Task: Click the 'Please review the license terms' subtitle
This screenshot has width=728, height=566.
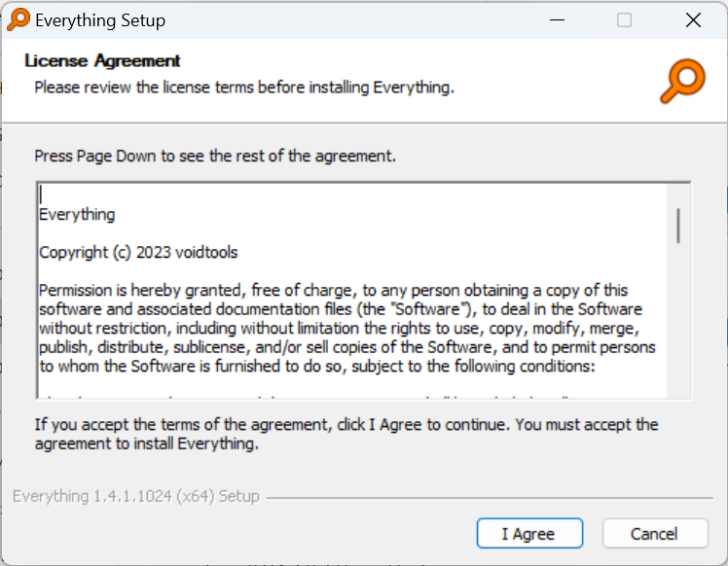Action: tap(244, 88)
